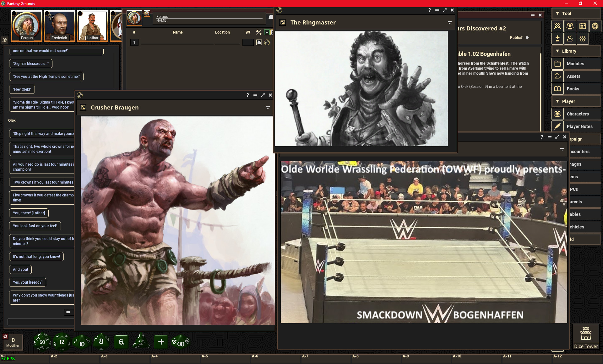Screen dimensions: 603x364
Task: Open the Characters list
Action: tap(583, 114)
